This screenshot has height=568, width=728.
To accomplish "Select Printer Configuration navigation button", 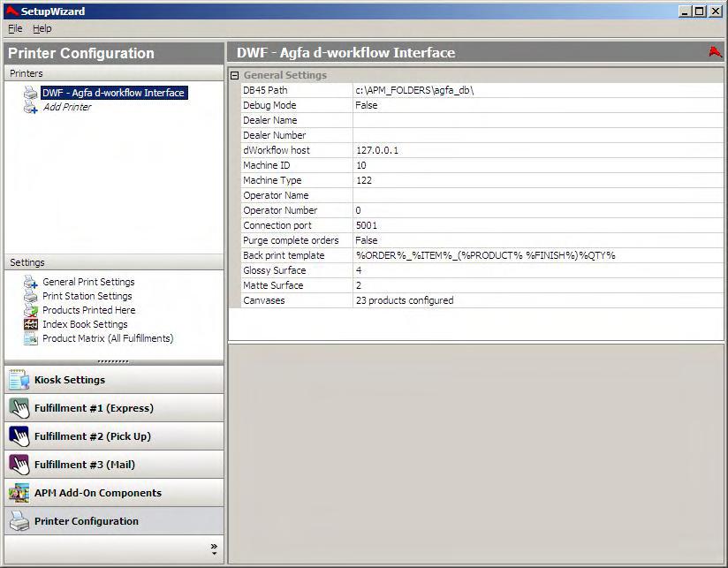I will point(114,521).
